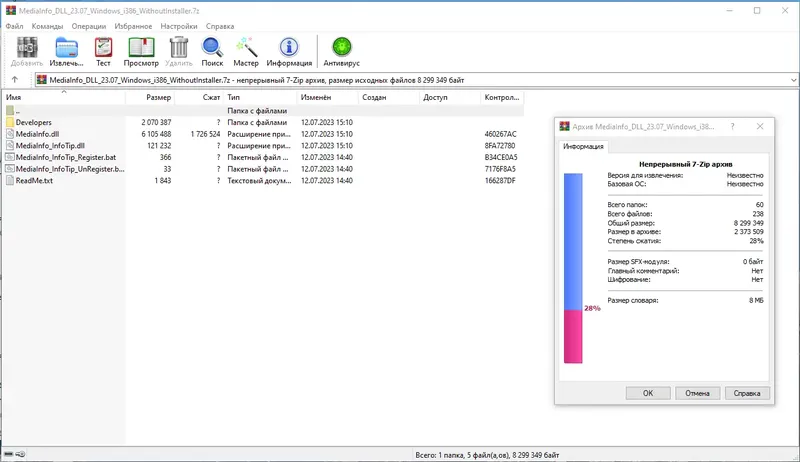Click the Добавить toolbar icon
800x462 pixels.
(27, 47)
